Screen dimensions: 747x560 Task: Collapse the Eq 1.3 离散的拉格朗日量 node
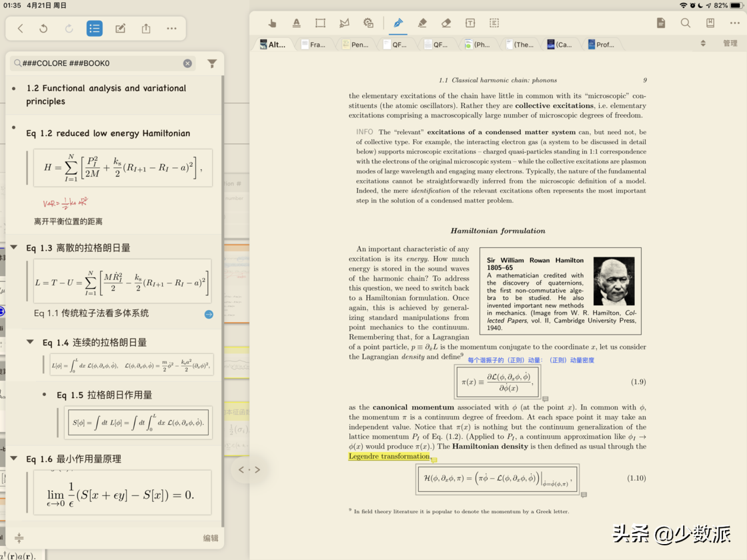point(14,247)
